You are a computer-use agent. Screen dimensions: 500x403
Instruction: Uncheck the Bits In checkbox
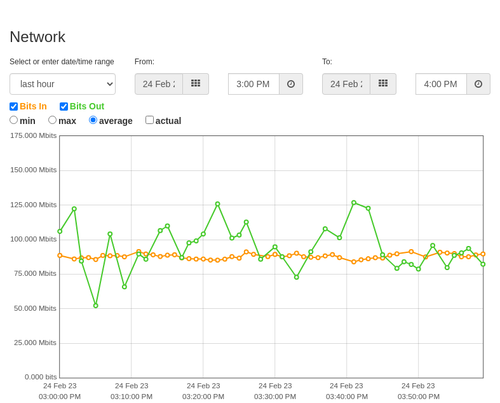click(x=14, y=106)
